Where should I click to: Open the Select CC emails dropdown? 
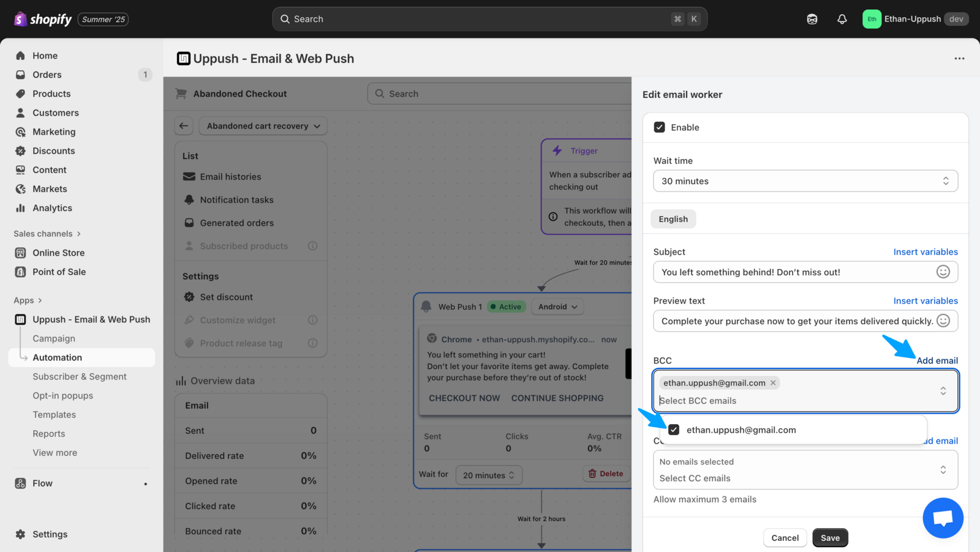click(805, 470)
